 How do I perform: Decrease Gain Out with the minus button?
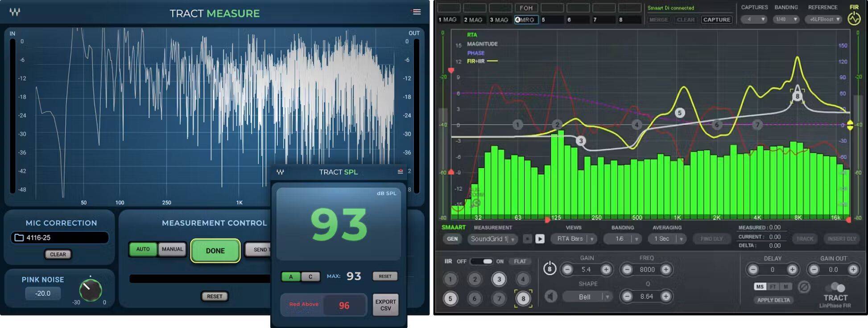click(814, 269)
